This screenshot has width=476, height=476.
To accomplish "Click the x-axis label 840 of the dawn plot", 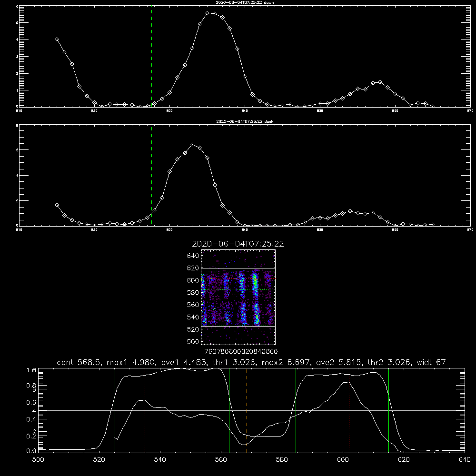I will click(245, 111).
